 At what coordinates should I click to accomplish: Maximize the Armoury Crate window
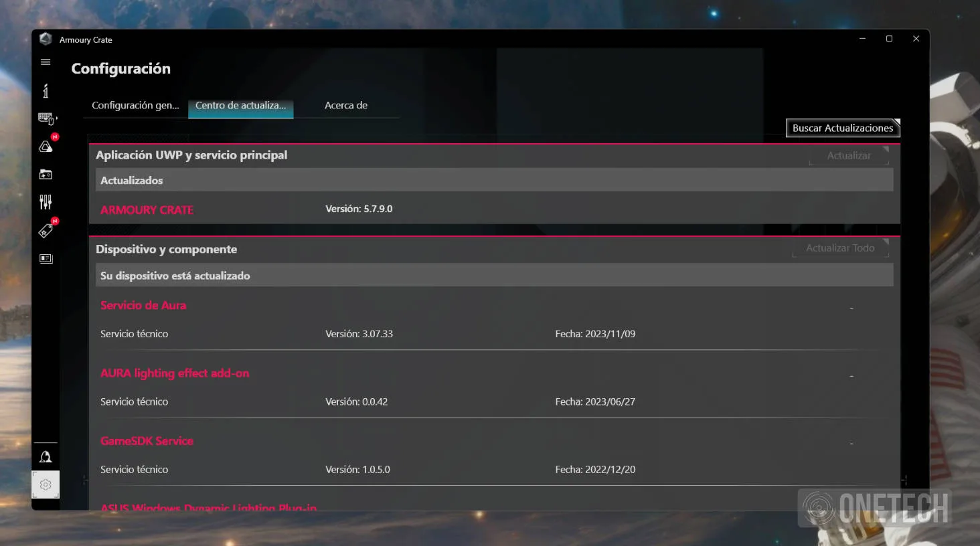[x=889, y=39]
